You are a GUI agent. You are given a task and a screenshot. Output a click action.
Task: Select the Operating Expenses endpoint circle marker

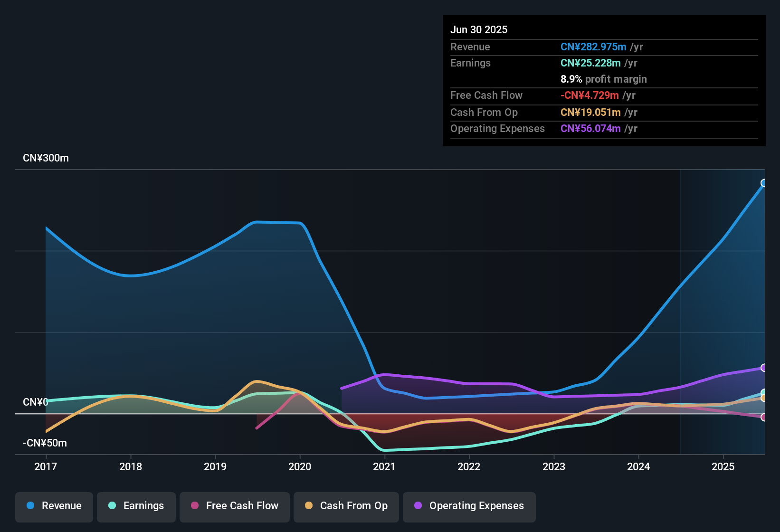point(764,368)
